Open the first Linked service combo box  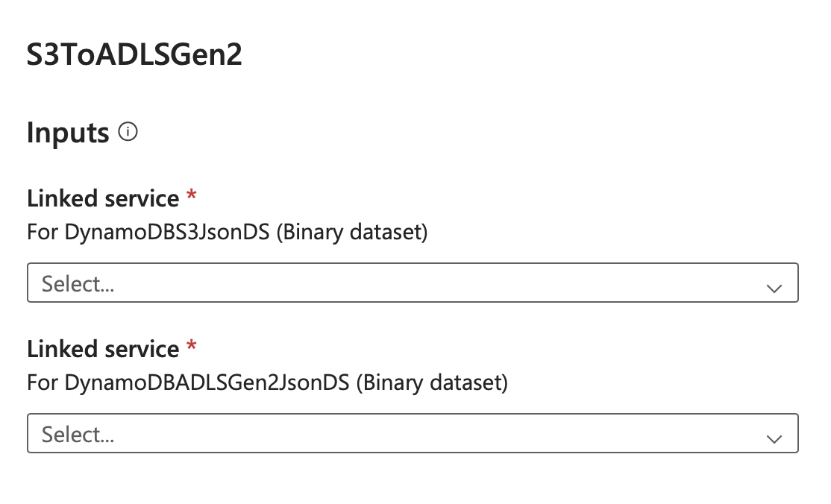tap(413, 283)
